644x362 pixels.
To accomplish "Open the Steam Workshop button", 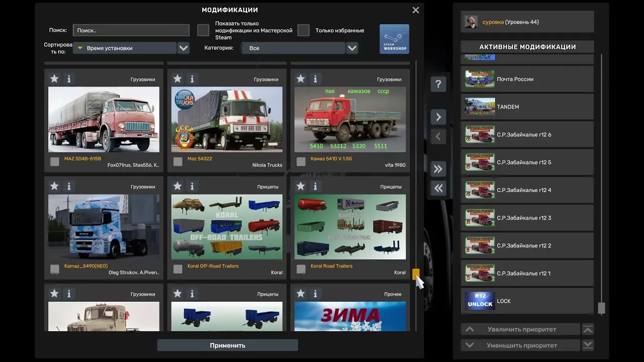I will (394, 39).
